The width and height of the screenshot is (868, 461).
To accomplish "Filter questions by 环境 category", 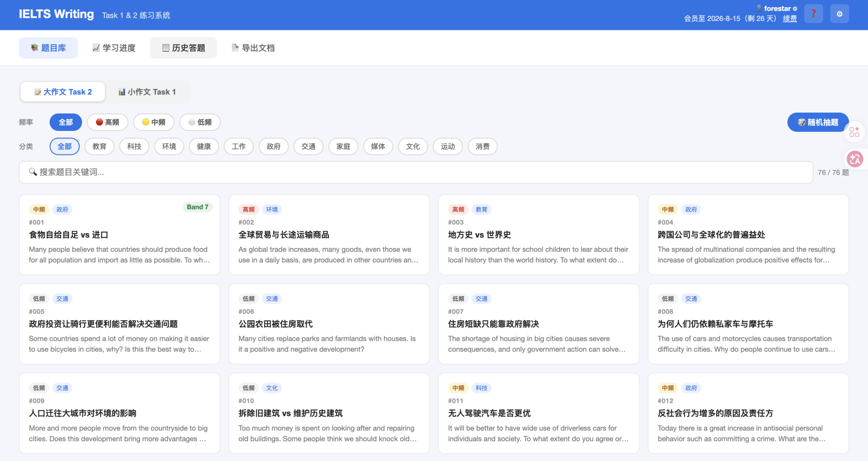I will (x=169, y=147).
